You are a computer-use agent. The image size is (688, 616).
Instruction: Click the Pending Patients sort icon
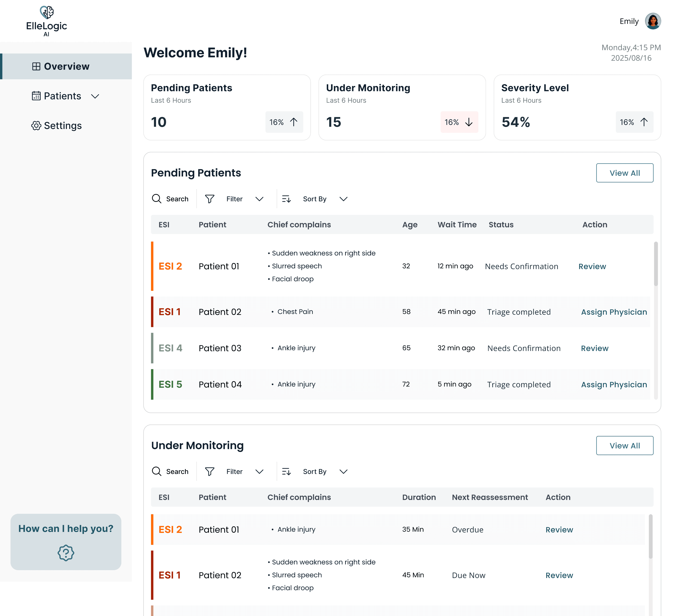tap(286, 199)
